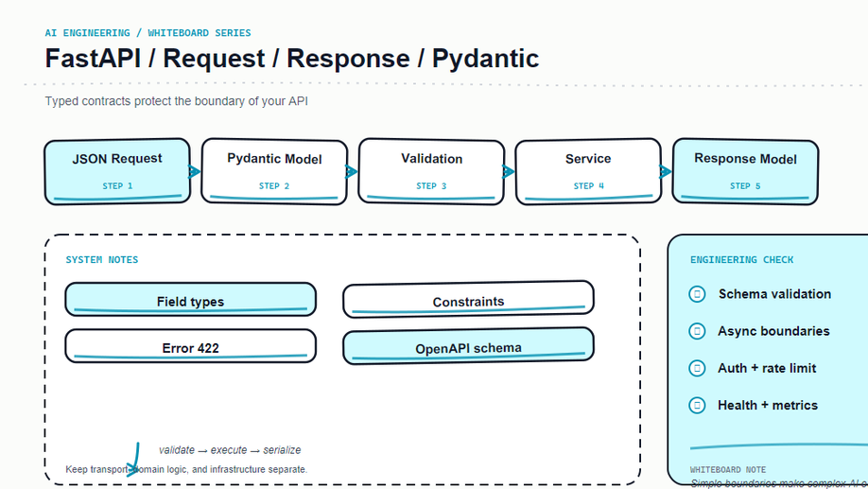Select the Pydantic Model step 2 card
This screenshot has width=868, height=489.
point(274,172)
